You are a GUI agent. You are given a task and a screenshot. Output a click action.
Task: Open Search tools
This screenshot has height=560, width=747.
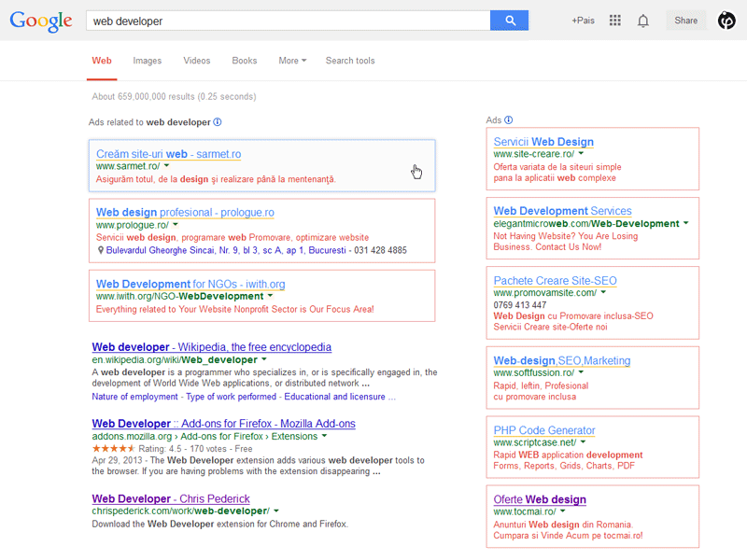point(350,61)
